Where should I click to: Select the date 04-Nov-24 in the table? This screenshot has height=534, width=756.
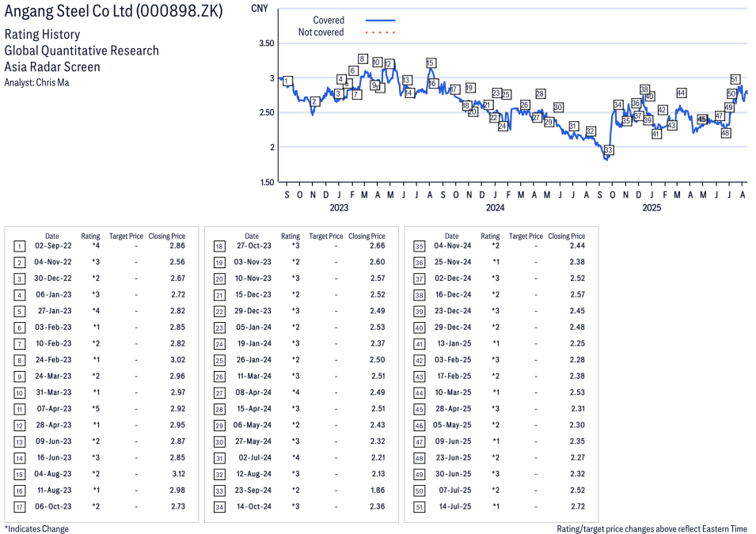coord(453,246)
